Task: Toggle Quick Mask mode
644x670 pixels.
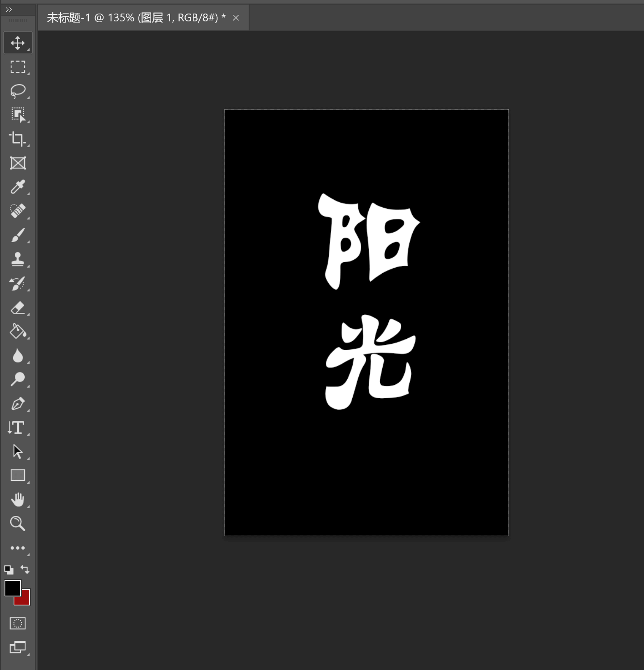Action: pyautogui.click(x=18, y=623)
